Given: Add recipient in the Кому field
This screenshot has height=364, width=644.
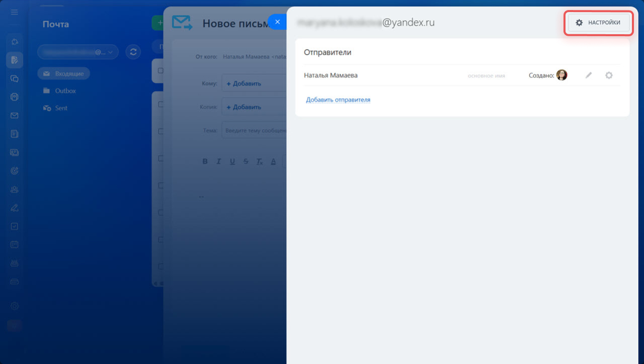Looking at the screenshot, I should click(244, 83).
